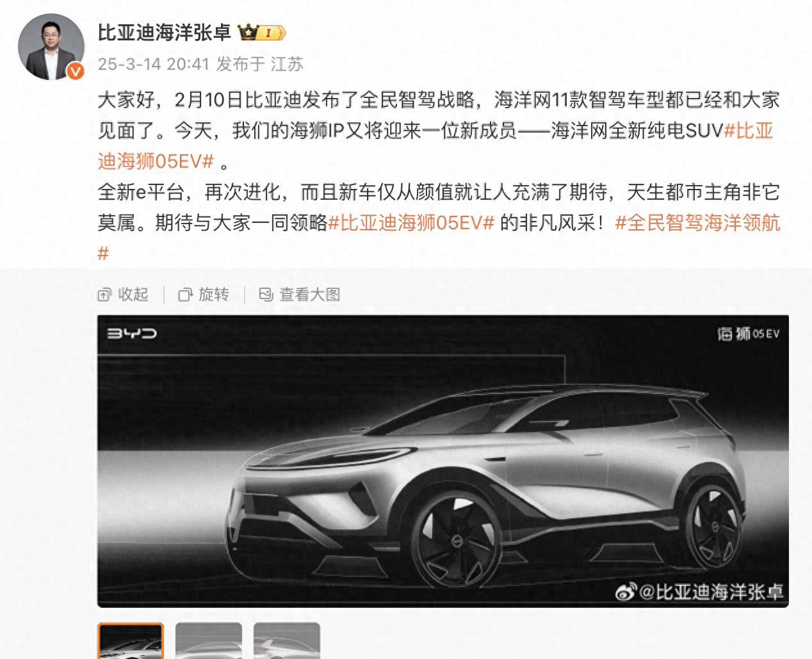
Task: Click the 海狮05EV label in the image corner
Action: coord(748,334)
